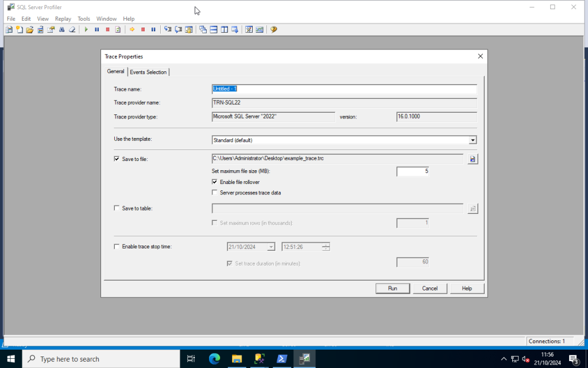
Task: Open the stop date dropdown 21/10/2024
Action: pos(271,247)
